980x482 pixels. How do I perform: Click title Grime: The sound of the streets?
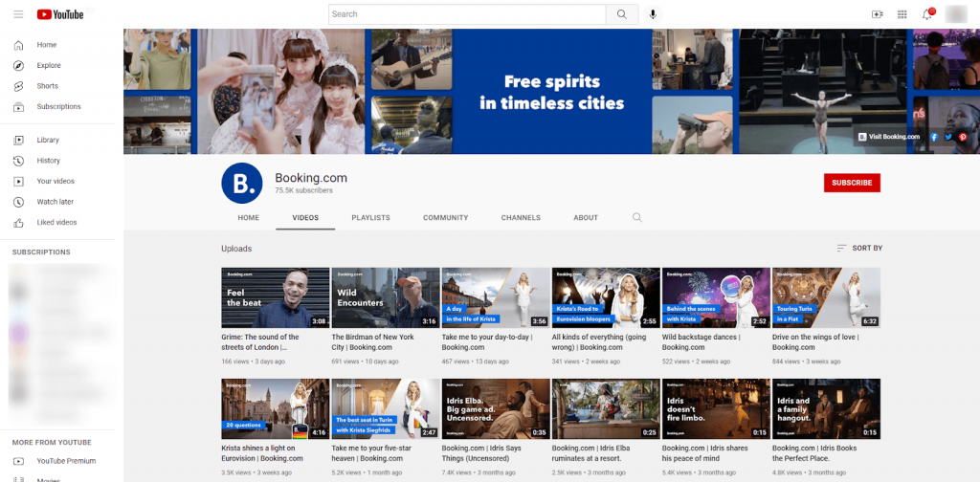click(x=260, y=342)
